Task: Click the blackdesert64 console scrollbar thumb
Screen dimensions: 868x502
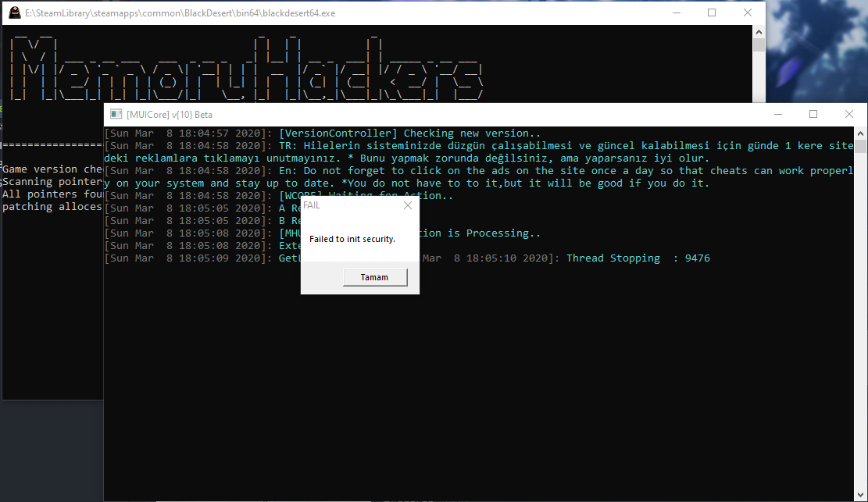Action: [759, 45]
